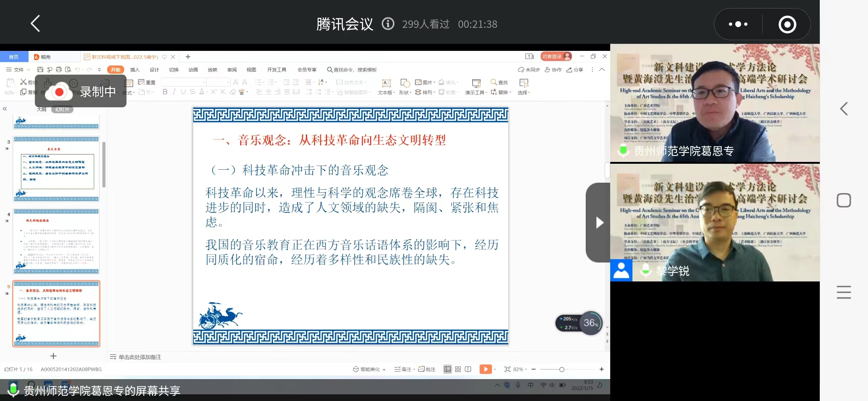Switch to reading view book icon
Screen dimensions: 868x401
tap(468, 369)
